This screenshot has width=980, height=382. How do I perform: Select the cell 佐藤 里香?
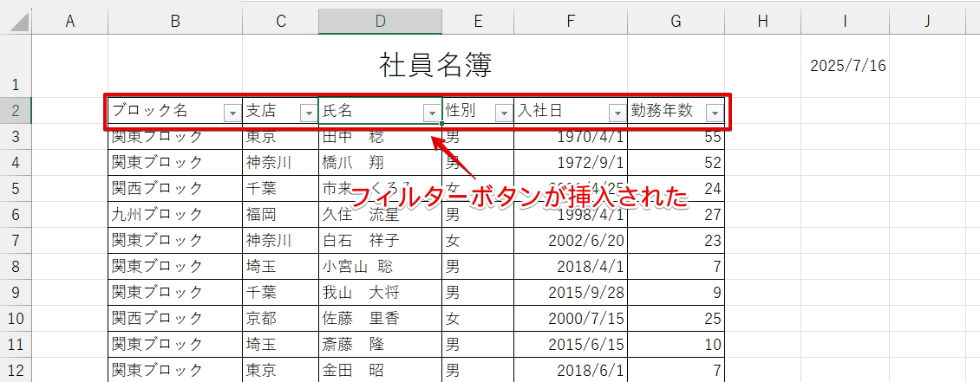pyautogui.click(x=380, y=319)
